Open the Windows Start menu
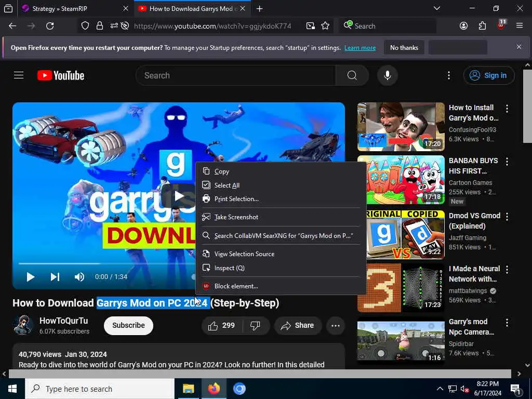 pyautogui.click(x=12, y=389)
